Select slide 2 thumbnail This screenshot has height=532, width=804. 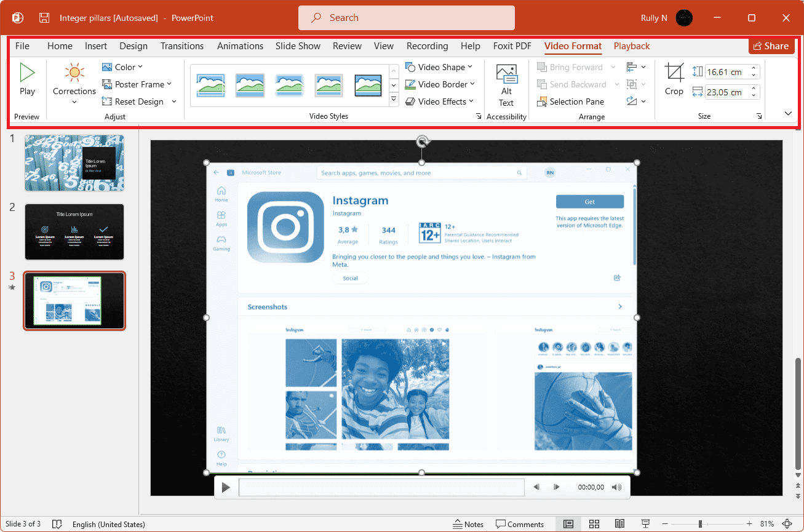[x=74, y=232]
